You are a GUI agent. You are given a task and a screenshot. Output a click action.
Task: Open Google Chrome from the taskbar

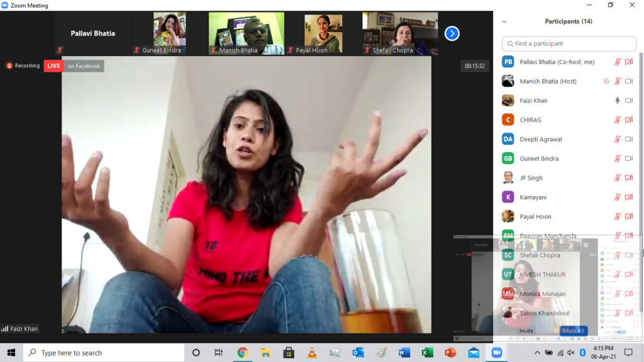pos(242,353)
